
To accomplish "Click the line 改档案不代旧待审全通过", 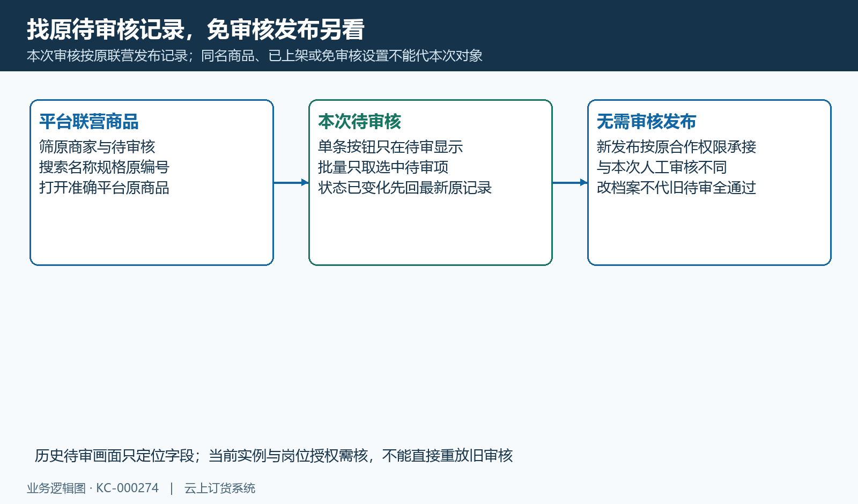I will click(677, 188).
